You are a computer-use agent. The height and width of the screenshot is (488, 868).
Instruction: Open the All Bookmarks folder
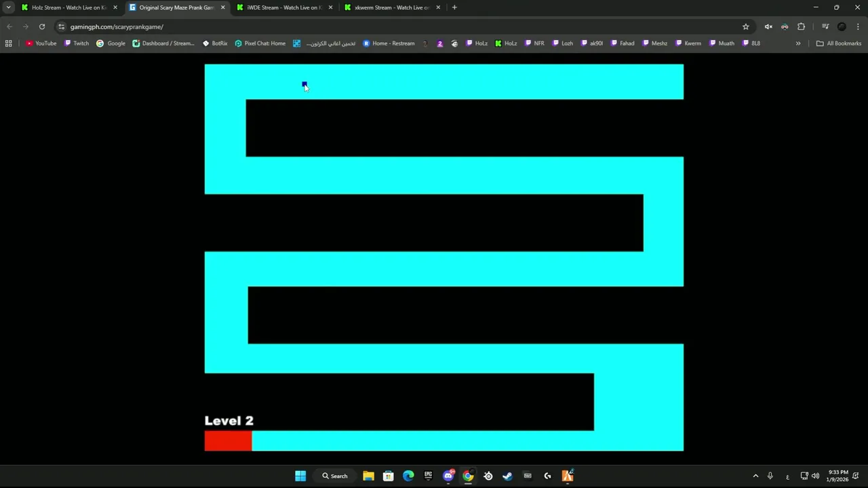tap(839, 43)
